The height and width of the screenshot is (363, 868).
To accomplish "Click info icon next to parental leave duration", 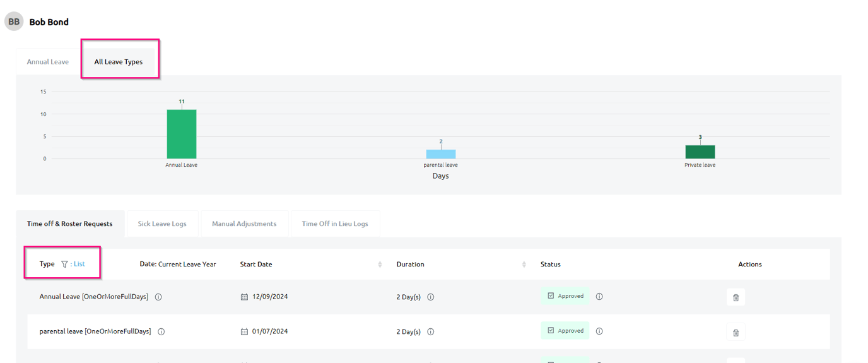I will pyautogui.click(x=431, y=331).
